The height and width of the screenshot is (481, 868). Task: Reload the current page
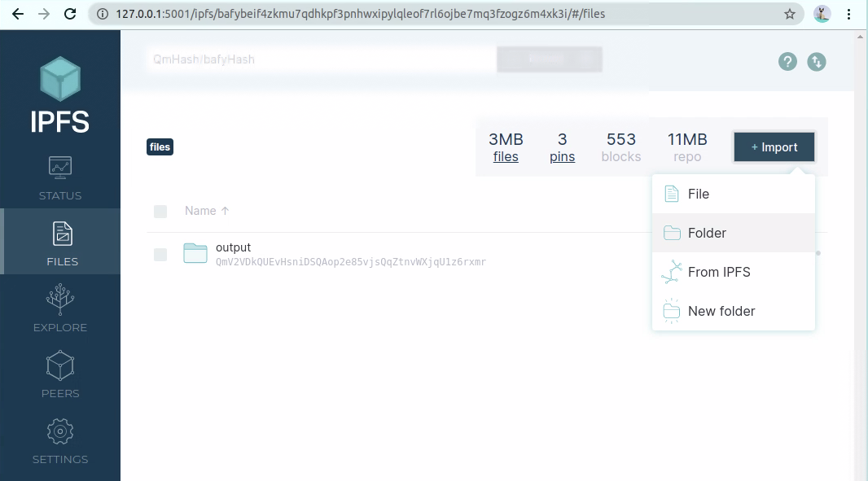pyautogui.click(x=70, y=14)
